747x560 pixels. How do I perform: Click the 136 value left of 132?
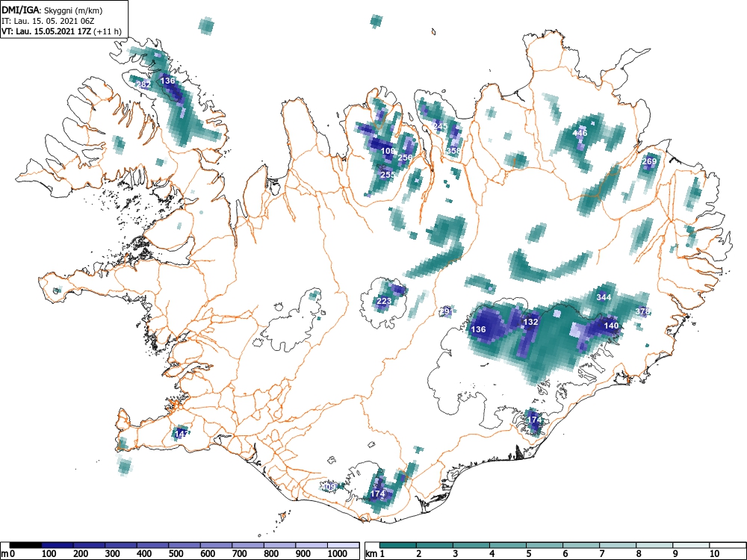click(x=478, y=329)
